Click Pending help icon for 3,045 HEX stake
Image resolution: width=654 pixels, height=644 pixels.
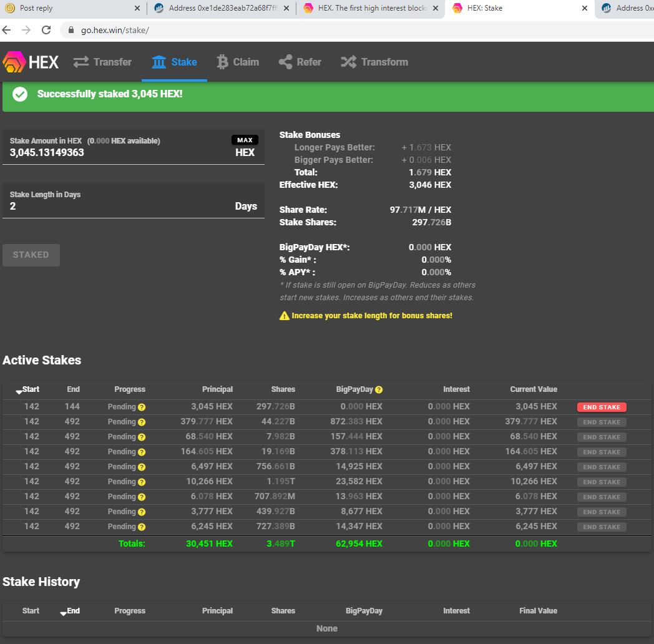click(142, 407)
